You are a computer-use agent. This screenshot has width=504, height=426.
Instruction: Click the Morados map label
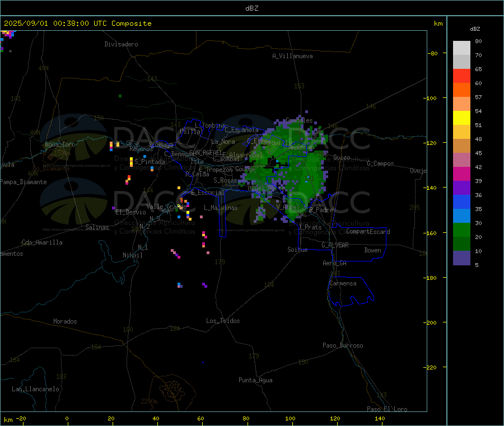pyautogui.click(x=66, y=321)
